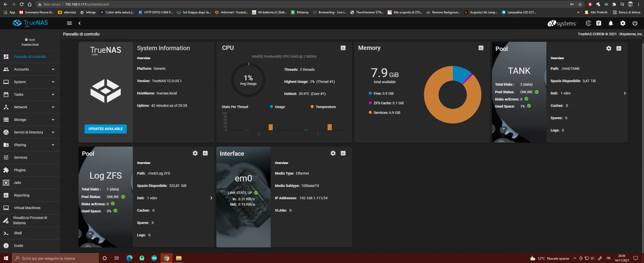This screenshot has width=644, height=263.
Task: Open Memory reports chart icon
Action: pyautogui.click(x=481, y=48)
